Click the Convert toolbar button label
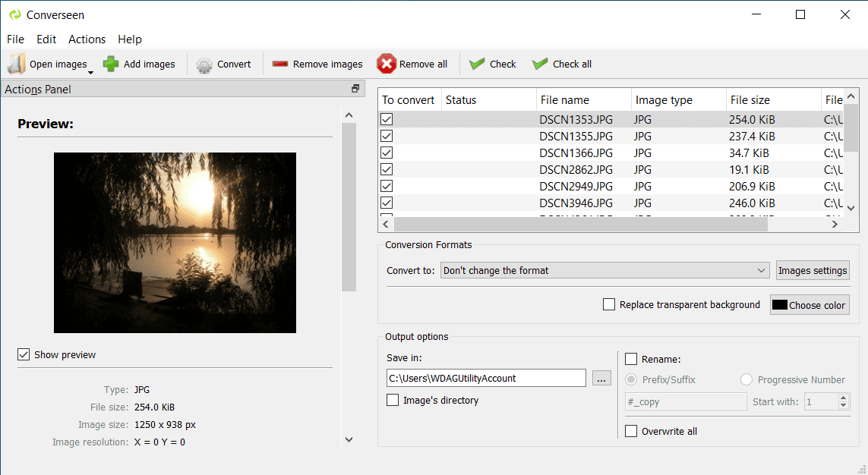 pyautogui.click(x=234, y=64)
